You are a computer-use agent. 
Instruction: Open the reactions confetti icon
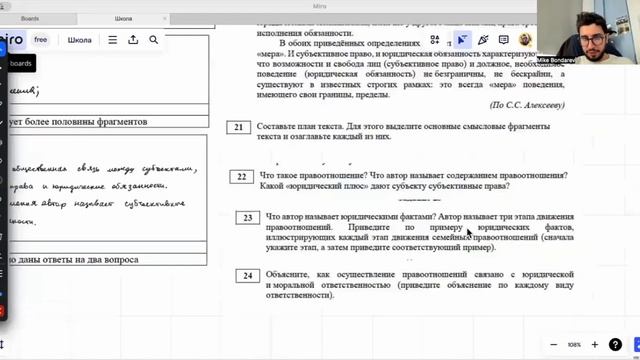pyautogui.click(x=483, y=40)
